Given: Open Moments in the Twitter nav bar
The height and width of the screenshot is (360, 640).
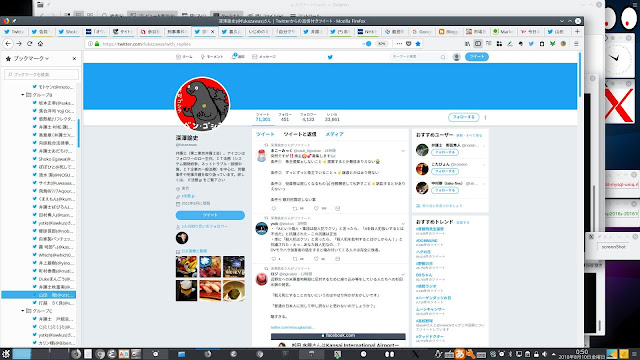Looking at the screenshot, I should (212, 57).
